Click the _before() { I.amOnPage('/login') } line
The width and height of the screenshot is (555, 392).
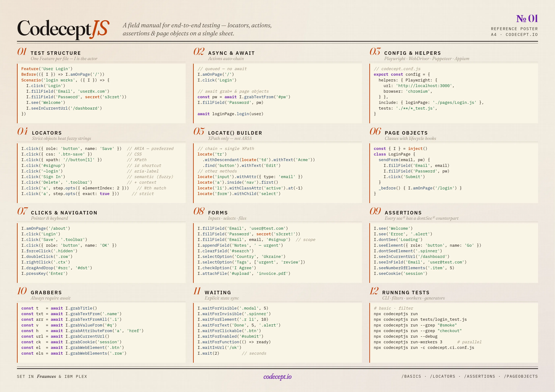coord(420,188)
